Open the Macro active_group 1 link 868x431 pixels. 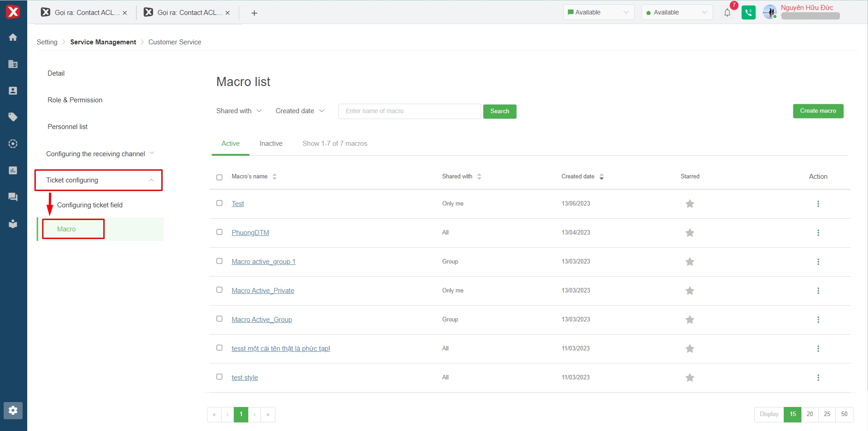click(263, 262)
